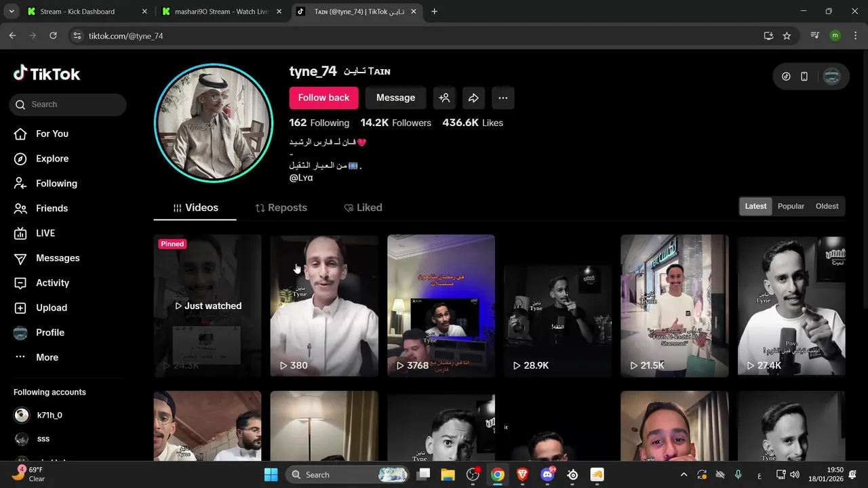This screenshot has height=488, width=868.
Task: Open the video with 21.5K views
Action: (x=675, y=306)
